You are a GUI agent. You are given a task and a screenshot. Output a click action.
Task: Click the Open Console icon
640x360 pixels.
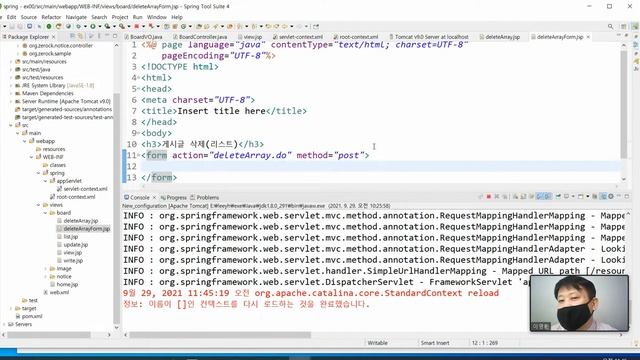coord(580,197)
